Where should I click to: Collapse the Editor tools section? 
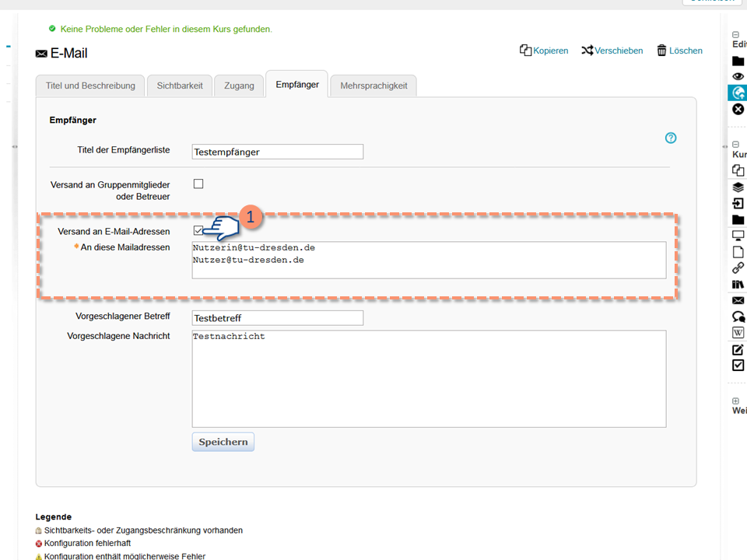(x=735, y=35)
